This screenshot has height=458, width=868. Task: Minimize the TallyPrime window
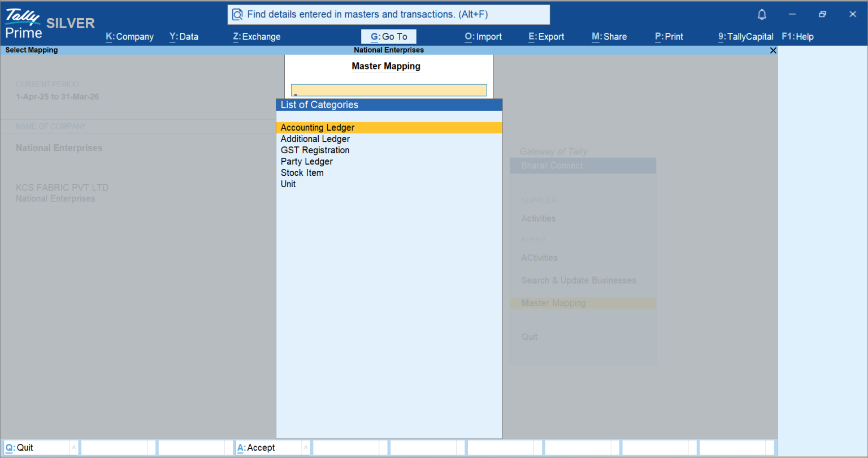[792, 14]
